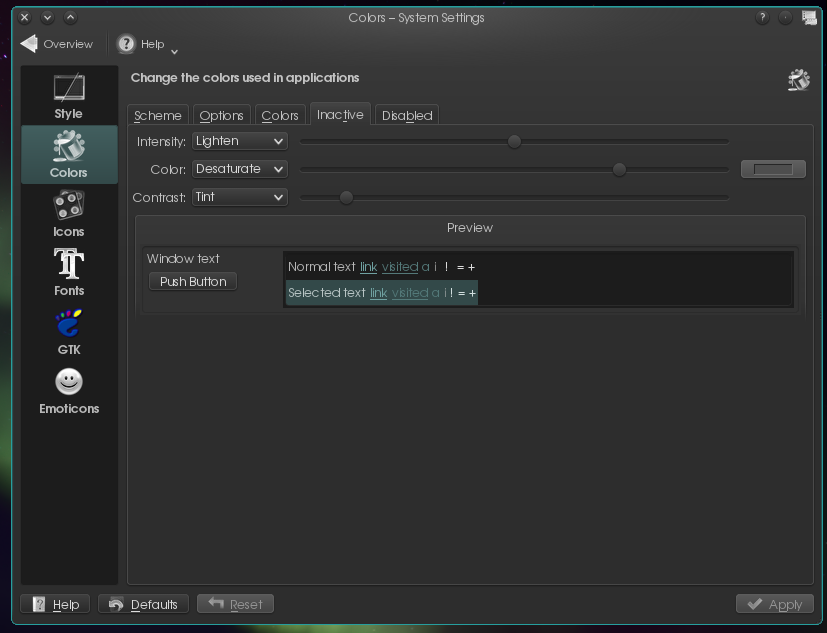Open the Style settings module
827x633 pixels.
pyautogui.click(x=69, y=97)
